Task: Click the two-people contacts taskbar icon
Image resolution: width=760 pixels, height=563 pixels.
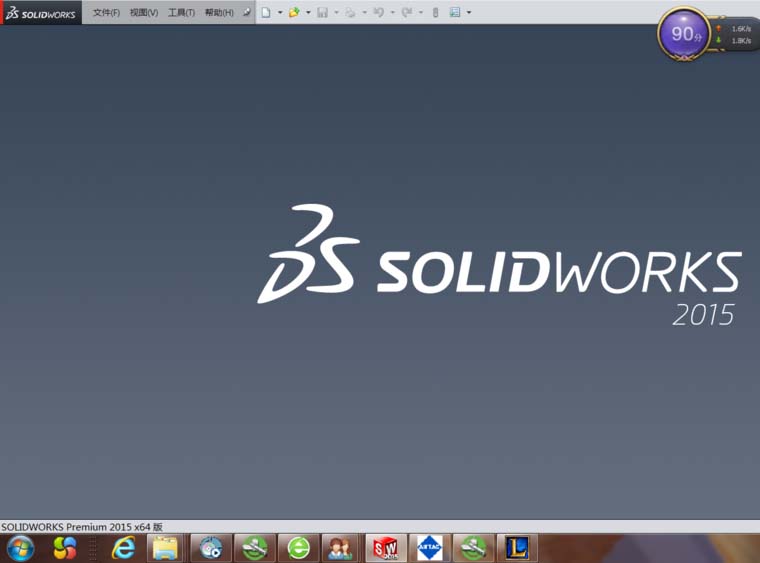Action: 340,548
